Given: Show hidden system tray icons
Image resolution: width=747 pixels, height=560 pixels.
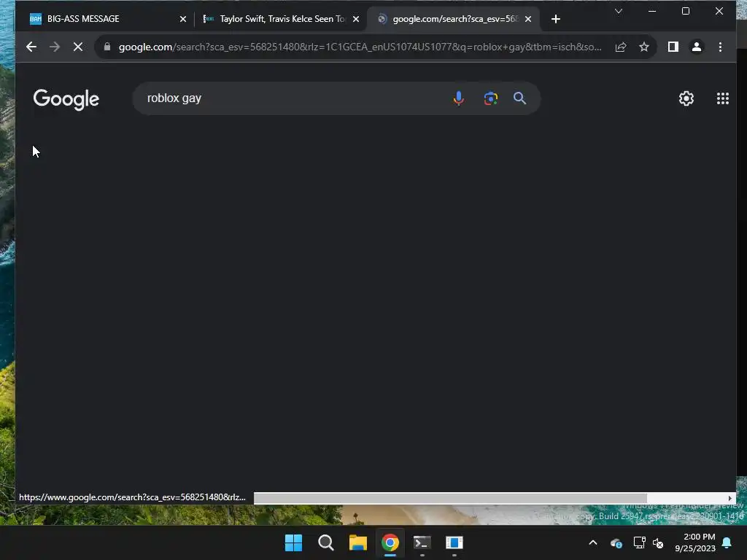Looking at the screenshot, I should [x=592, y=542].
